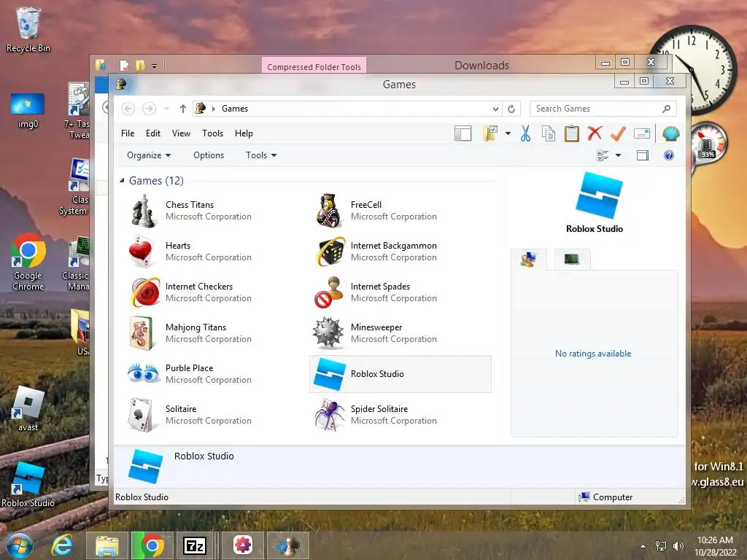
Task: Select Internet Backgammon
Action: (x=400, y=252)
